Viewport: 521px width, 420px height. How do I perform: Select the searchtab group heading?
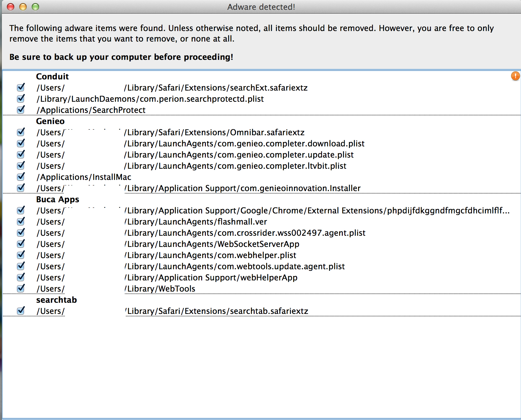57,300
